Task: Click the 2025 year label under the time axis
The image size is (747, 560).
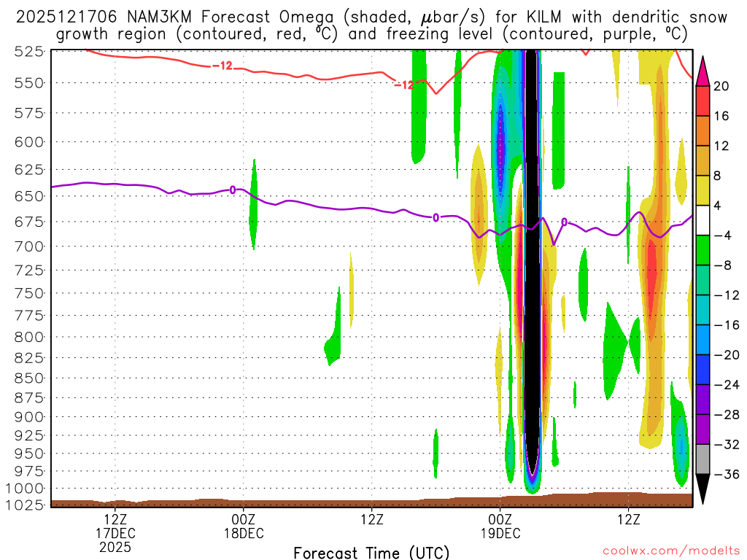Action: 115,547
